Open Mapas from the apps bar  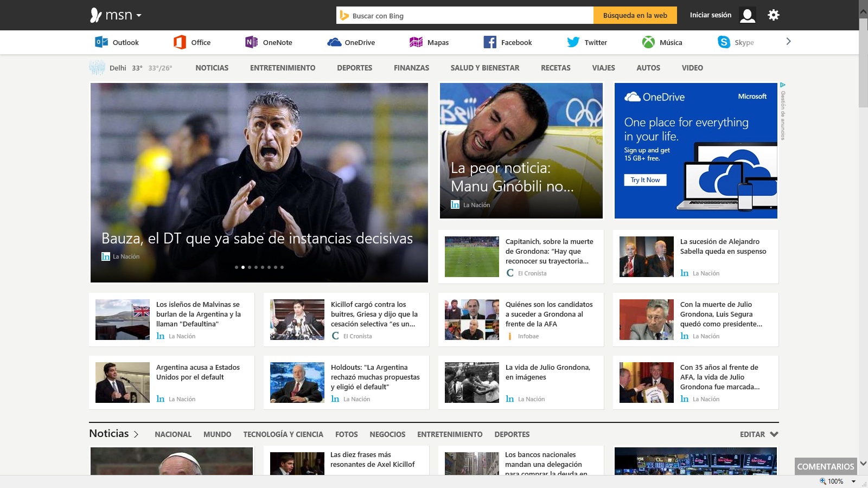coord(416,42)
